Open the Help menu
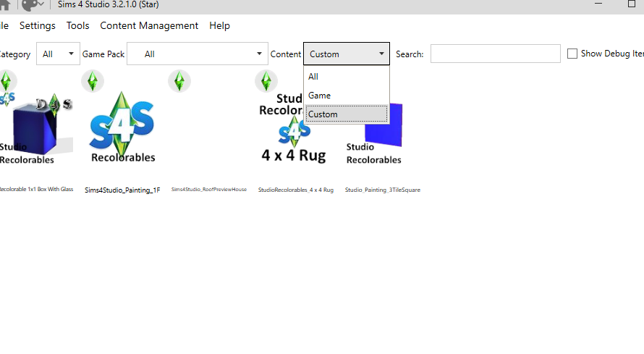Screen dimensions: 644x354 click(219, 25)
